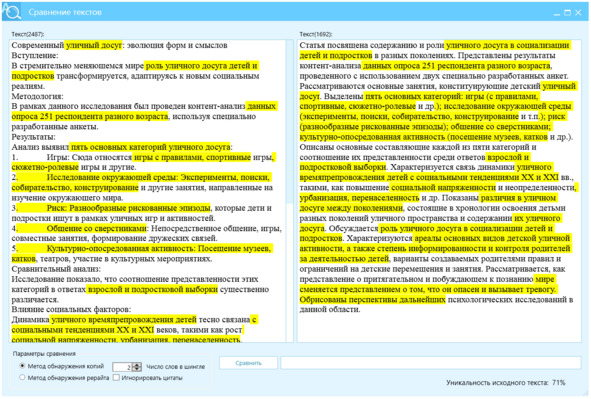Click the 'Сравнить' button
Image resolution: width=591 pixels, height=399 pixels.
coord(248,363)
